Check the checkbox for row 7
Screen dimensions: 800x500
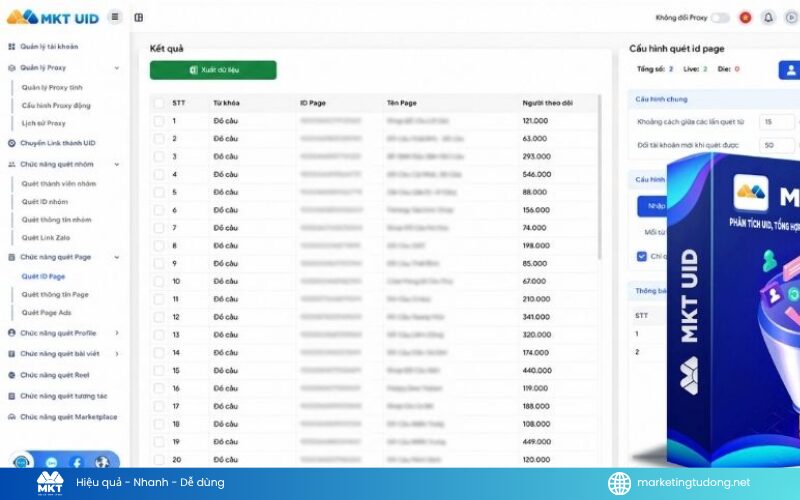click(159, 228)
